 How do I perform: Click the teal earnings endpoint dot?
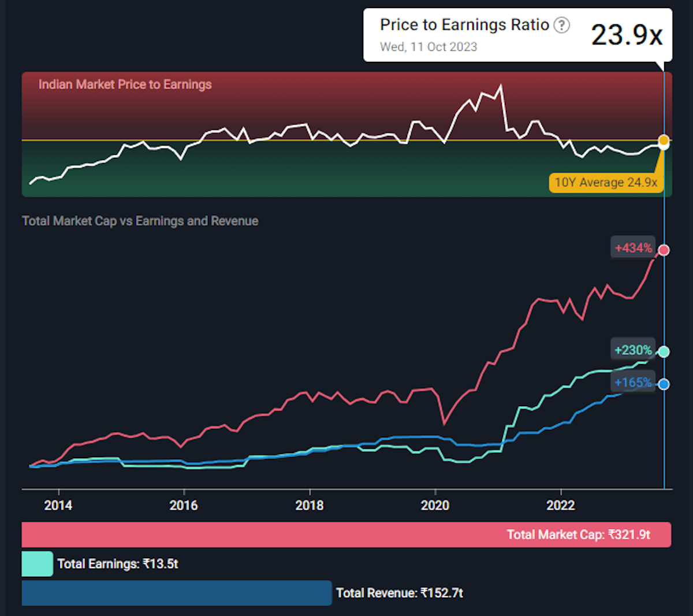664,352
